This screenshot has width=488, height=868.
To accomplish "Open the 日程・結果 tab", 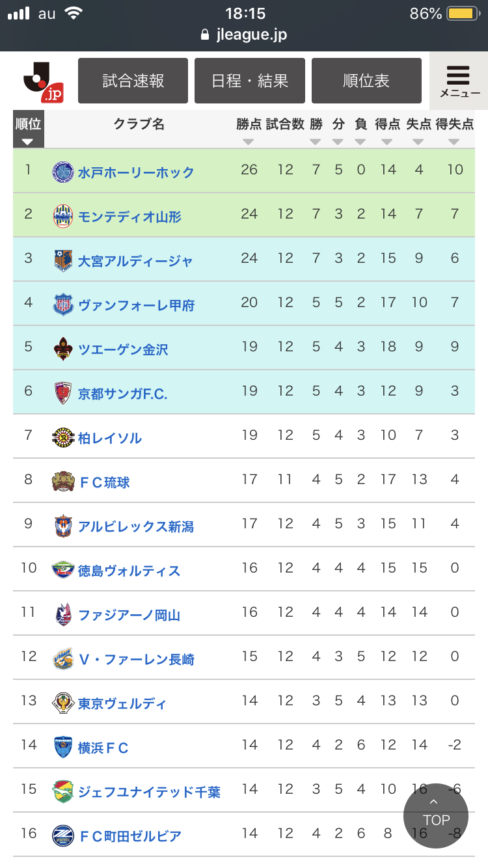I will (250, 81).
